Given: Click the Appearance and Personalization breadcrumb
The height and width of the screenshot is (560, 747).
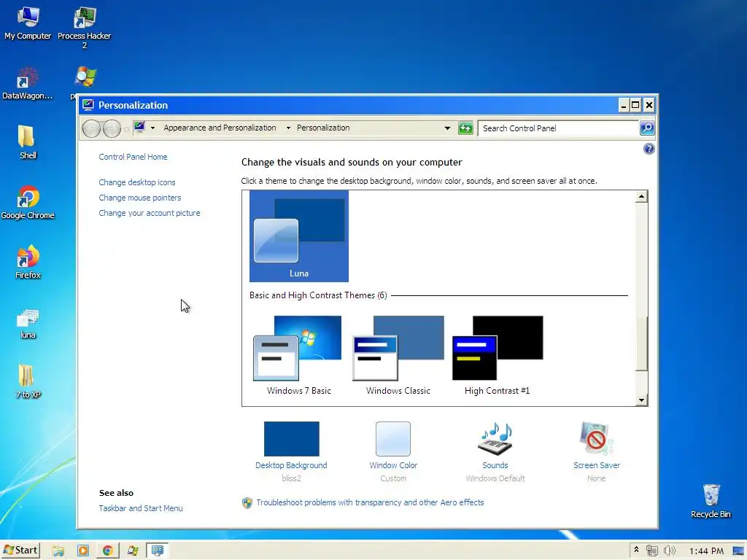Looking at the screenshot, I should [220, 128].
